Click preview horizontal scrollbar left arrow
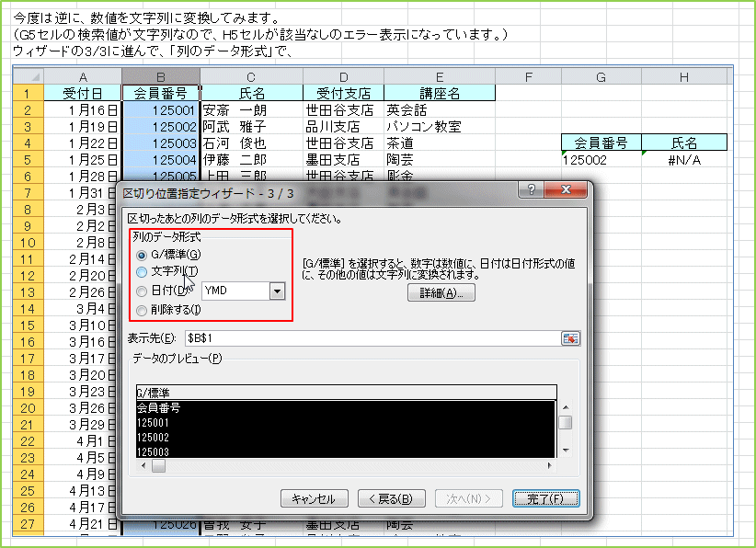Screen dimensions: 756x548 (x=143, y=465)
